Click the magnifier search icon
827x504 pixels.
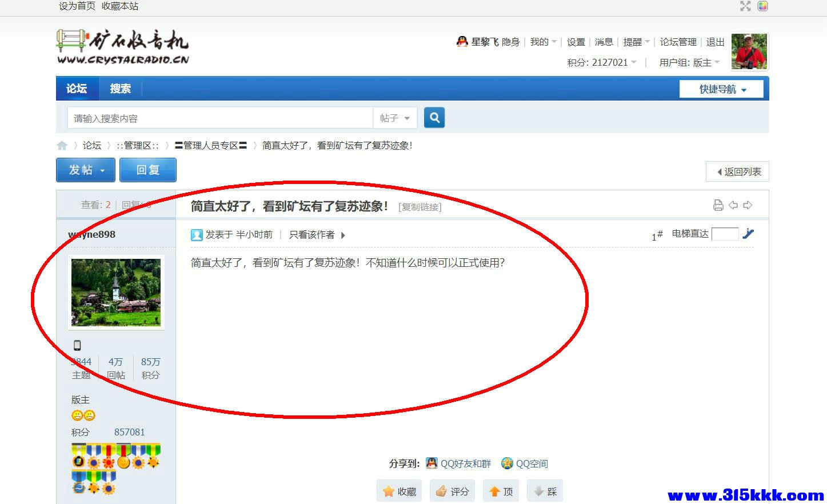coord(434,117)
